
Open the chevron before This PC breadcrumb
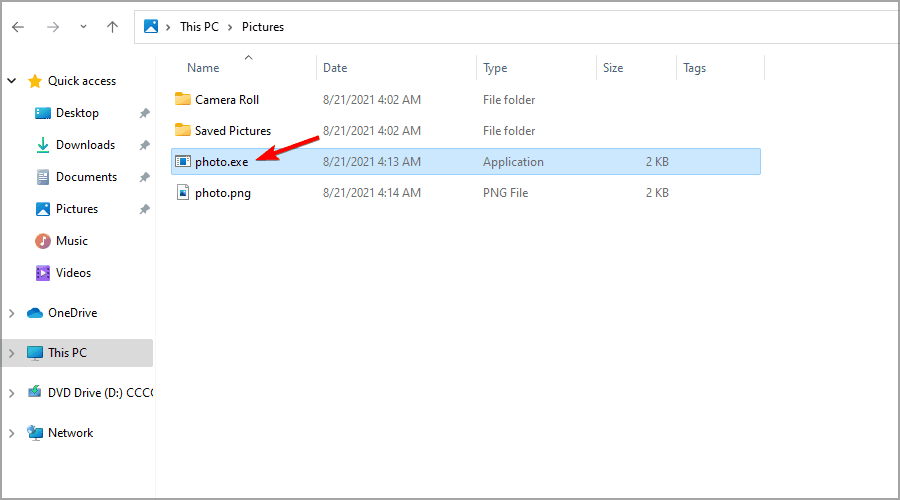click(168, 27)
